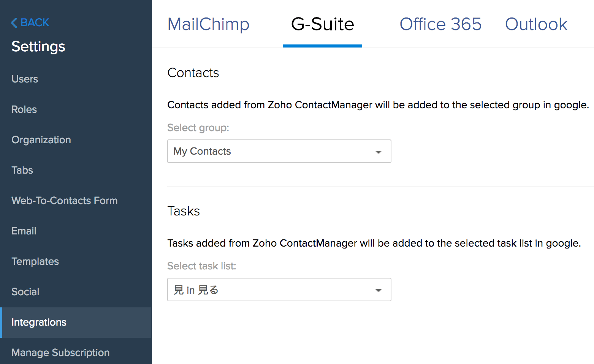Go back using the BACK link
This screenshot has width=594, height=364.
(35, 23)
